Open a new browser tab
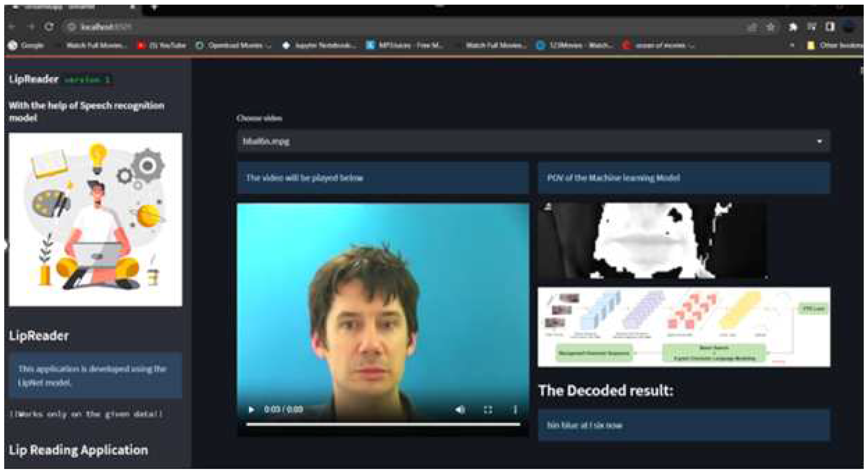Screen dimensions: 868x473 pos(154,7)
